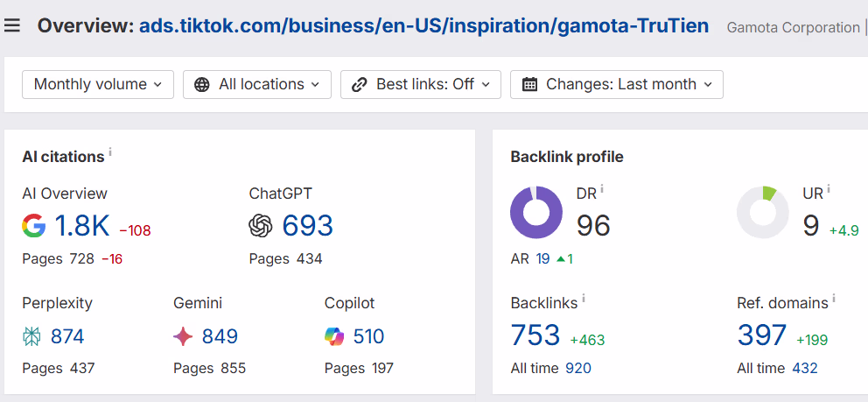Click the −108 change value in AI Overview
The width and height of the screenshot is (868, 402).
click(x=135, y=230)
